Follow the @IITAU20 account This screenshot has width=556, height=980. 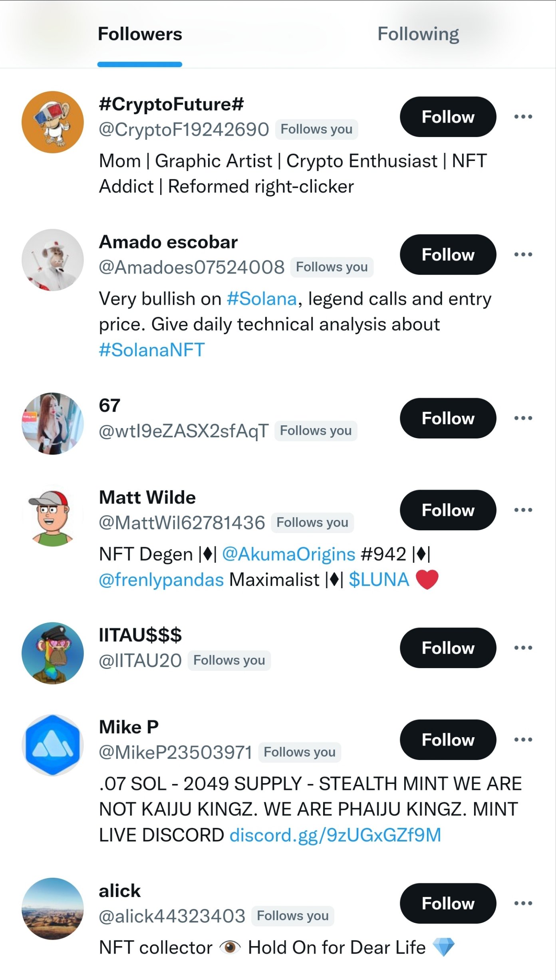coord(448,648)
